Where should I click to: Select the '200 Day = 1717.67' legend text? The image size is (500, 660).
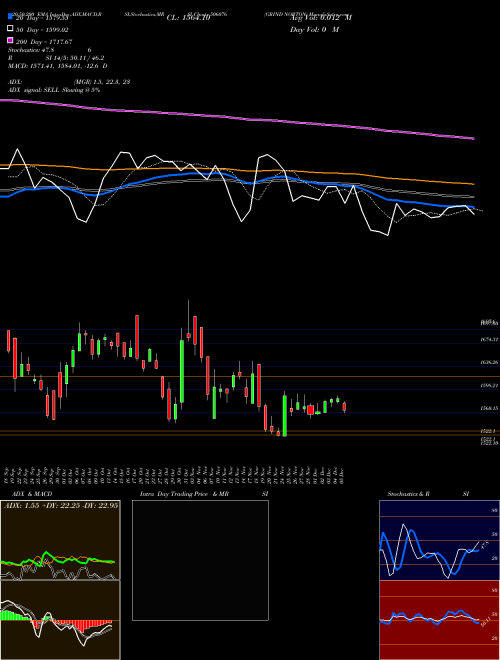[44, 42]
